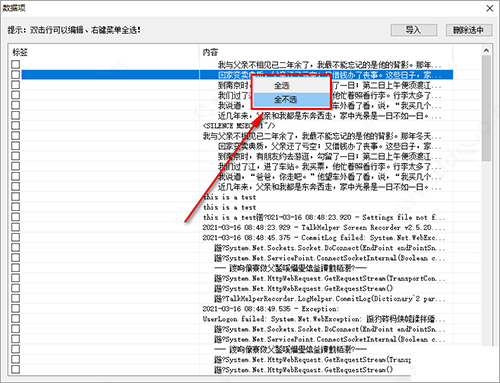The width and height of the screenshot is (500, 383).
Task: Select row UserLogon failed: System.Net.WebException
Action: [x=324, y=319]
